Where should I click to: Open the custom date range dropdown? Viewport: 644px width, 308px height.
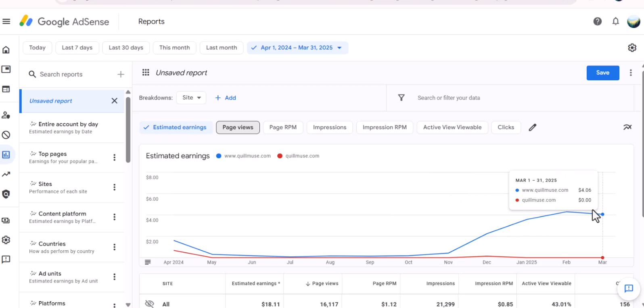[297, 48]
